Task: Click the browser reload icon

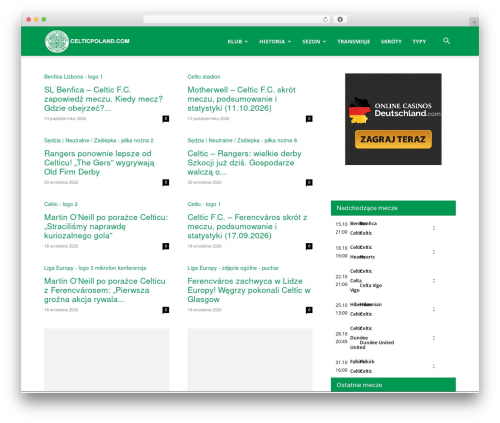Action: click(325, 19)
